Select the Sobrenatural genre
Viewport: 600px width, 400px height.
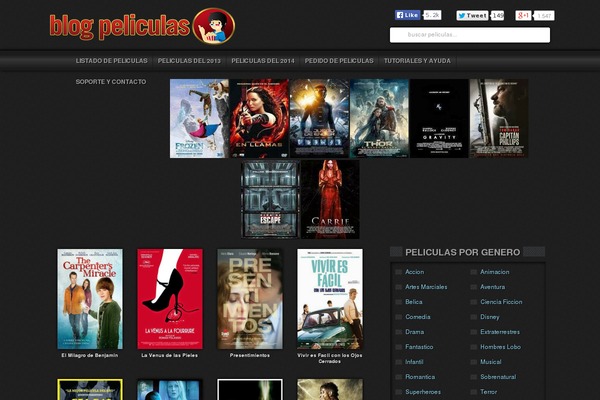coord(498,377)
